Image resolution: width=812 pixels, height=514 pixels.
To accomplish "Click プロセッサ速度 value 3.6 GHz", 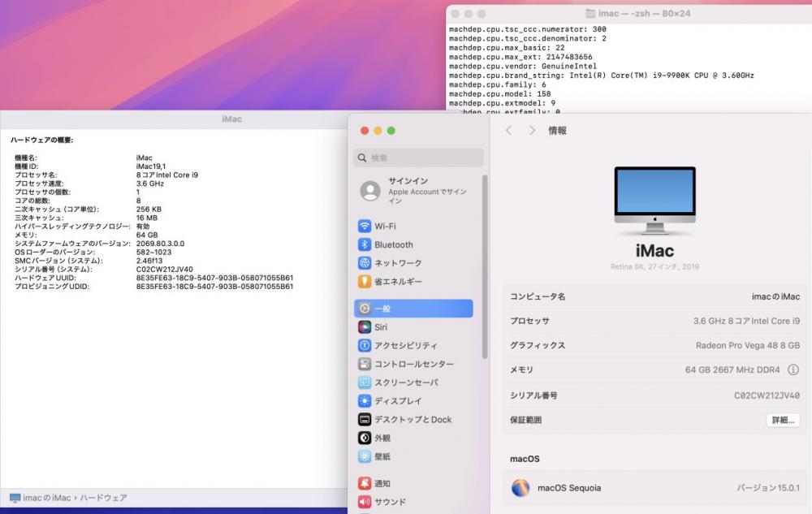I will 149,184.
